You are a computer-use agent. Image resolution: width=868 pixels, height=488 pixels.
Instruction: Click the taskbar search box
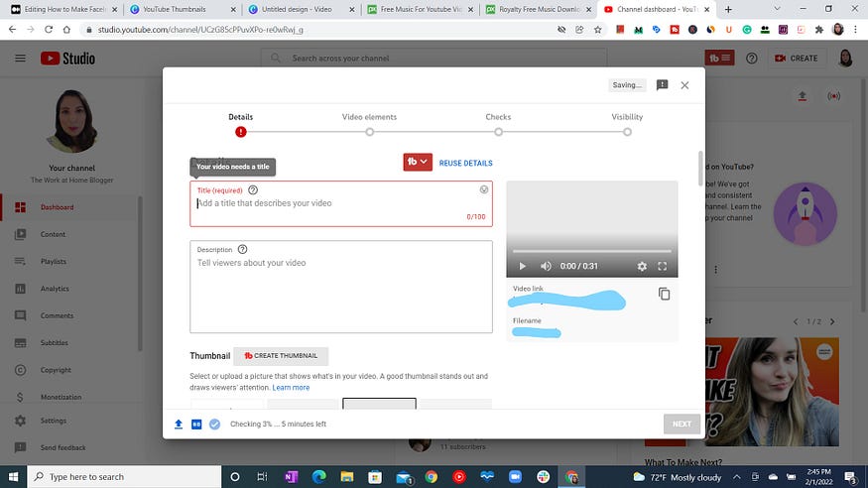[125, 477]
